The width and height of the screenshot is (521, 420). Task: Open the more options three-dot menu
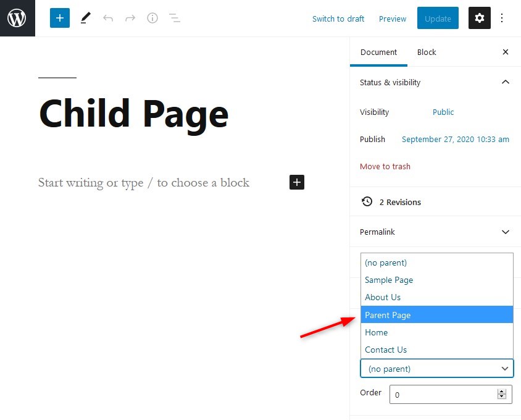(503, 18)
